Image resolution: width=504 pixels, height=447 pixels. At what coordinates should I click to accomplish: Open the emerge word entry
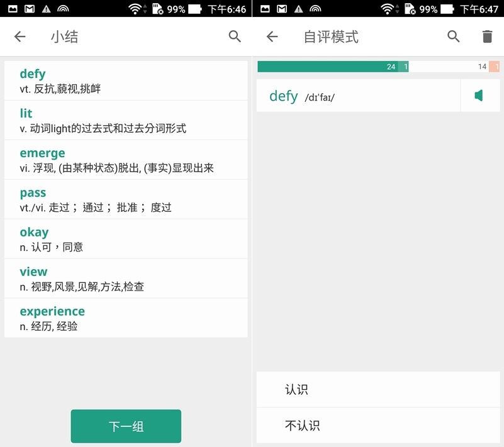pyautogui.click(x=126, y=160)
